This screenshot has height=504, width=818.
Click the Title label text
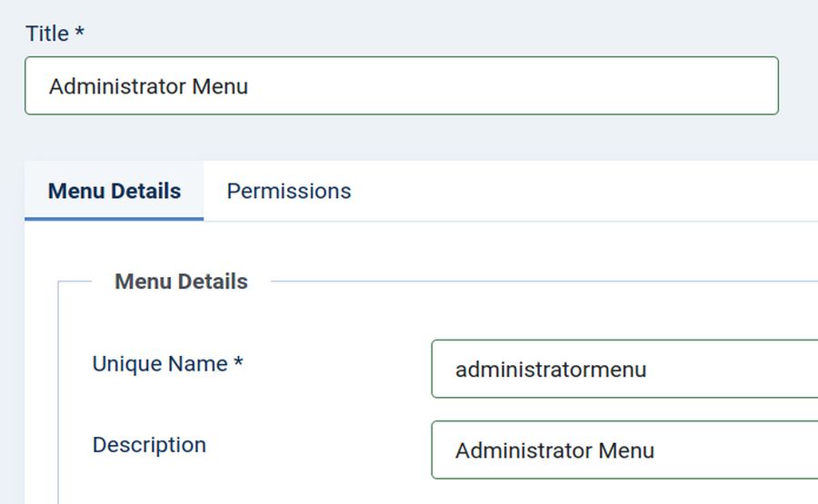pos(47,34)
